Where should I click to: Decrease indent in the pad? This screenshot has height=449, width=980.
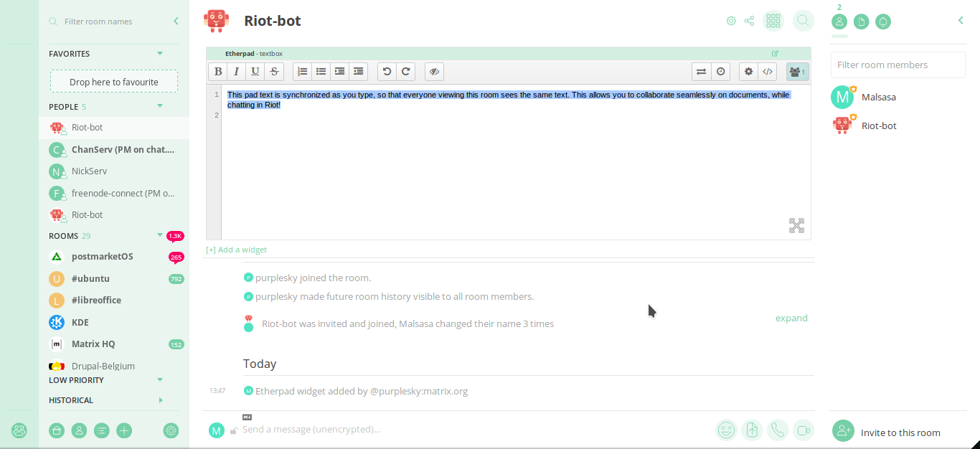359,72
